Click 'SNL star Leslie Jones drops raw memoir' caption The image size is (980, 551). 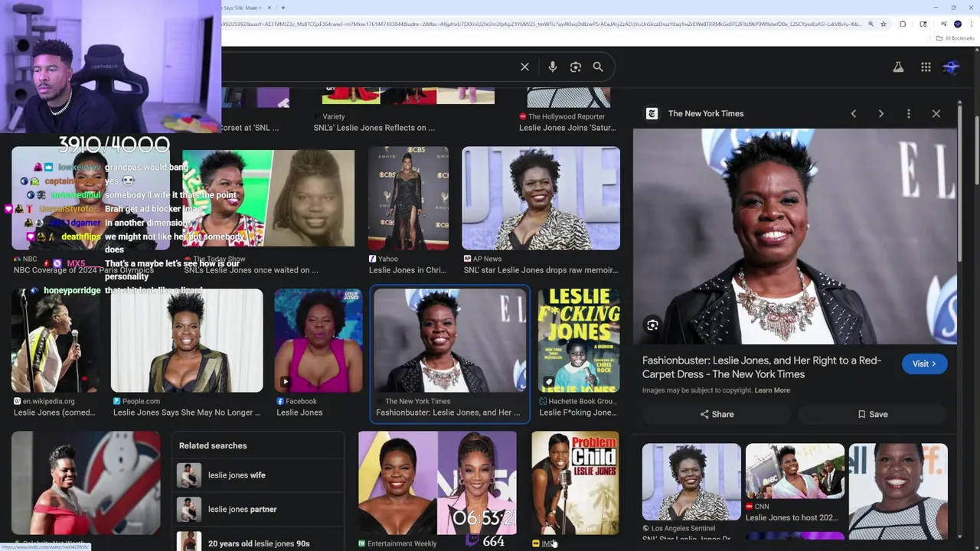click(541, 270)
